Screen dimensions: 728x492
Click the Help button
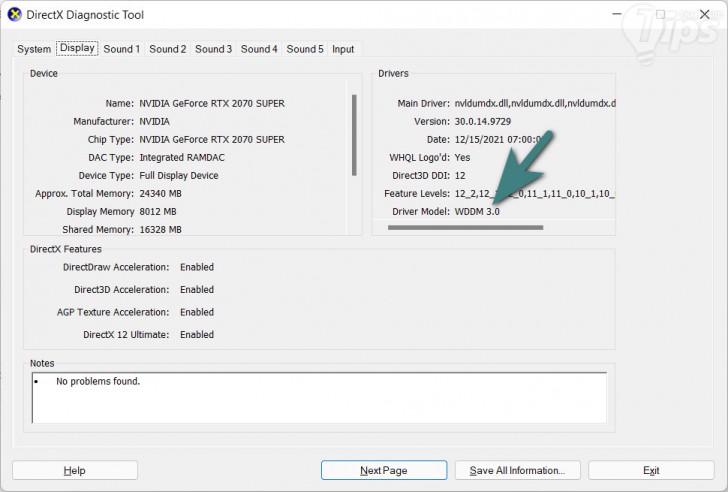coord(75,470)
